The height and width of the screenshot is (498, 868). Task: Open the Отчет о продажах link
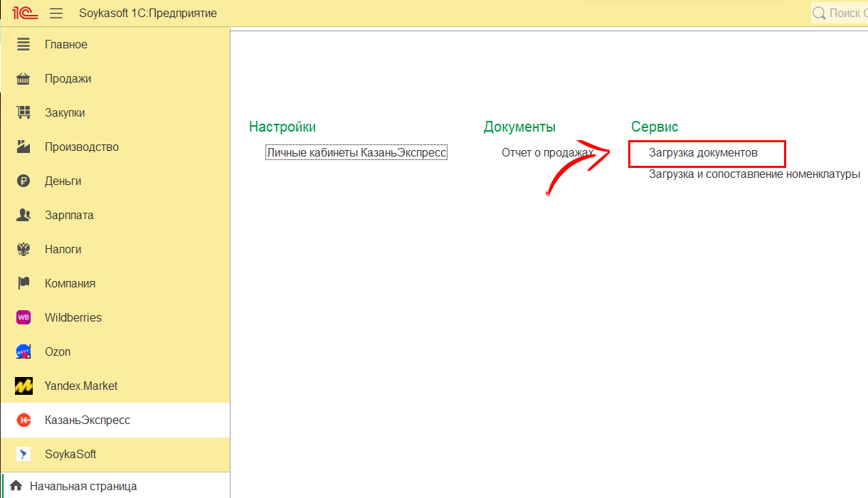tap(547, 153)
